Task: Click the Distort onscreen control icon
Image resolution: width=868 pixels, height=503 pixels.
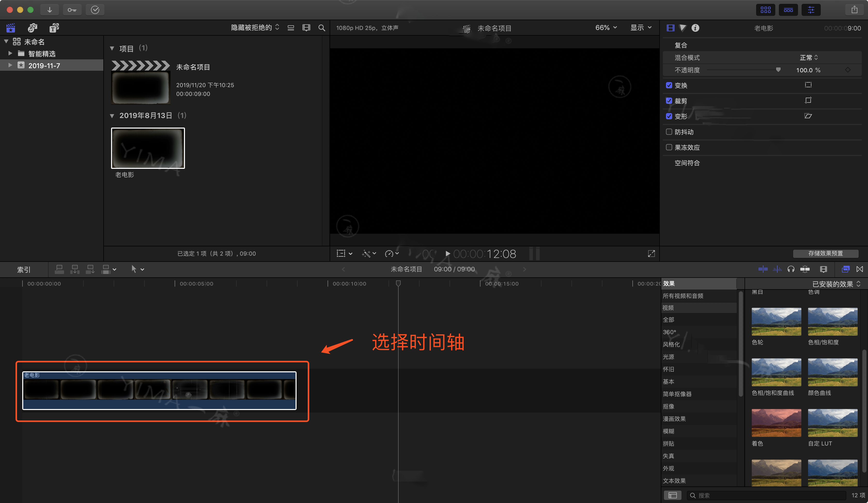Action: pyautogui.click(x=808, y=116)
